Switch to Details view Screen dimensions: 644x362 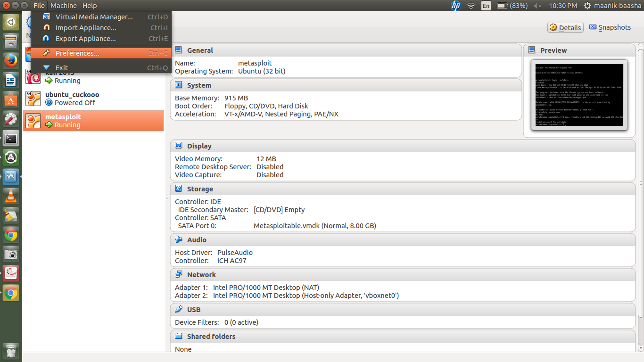(x=565, y=27)
